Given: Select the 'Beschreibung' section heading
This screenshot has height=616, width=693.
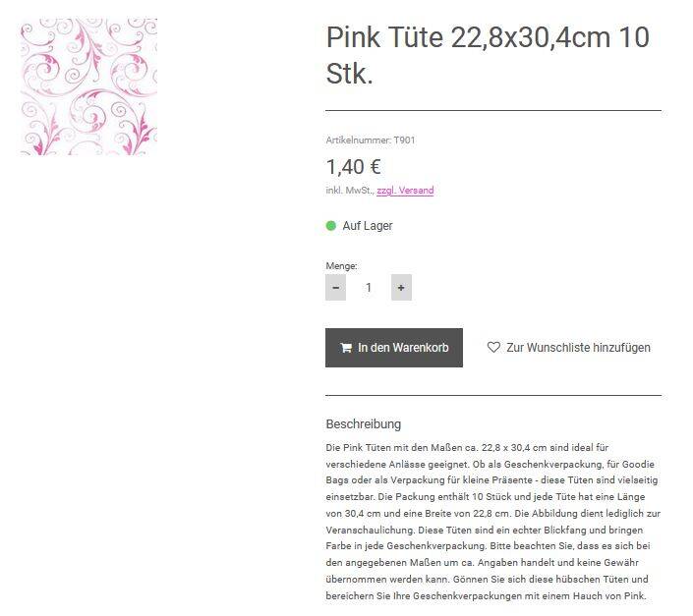Looking at the screenshot, I should coord(364,424).
